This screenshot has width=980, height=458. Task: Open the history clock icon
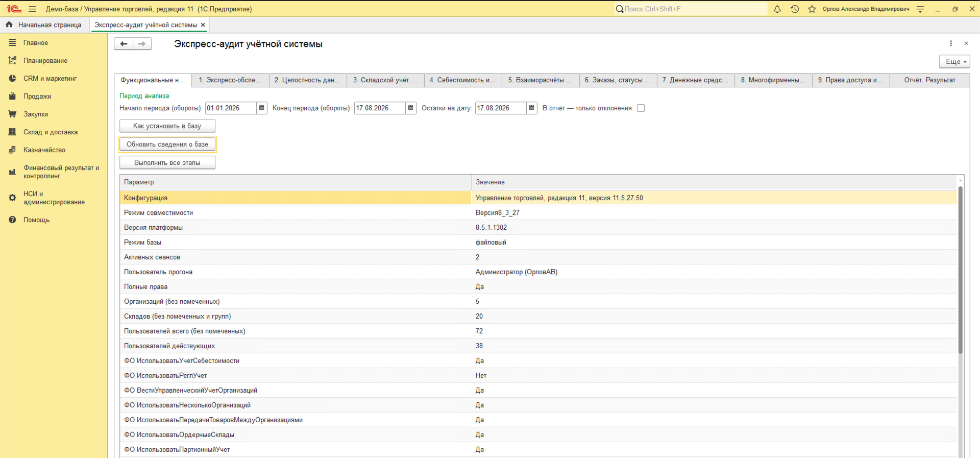coord(795,9)
